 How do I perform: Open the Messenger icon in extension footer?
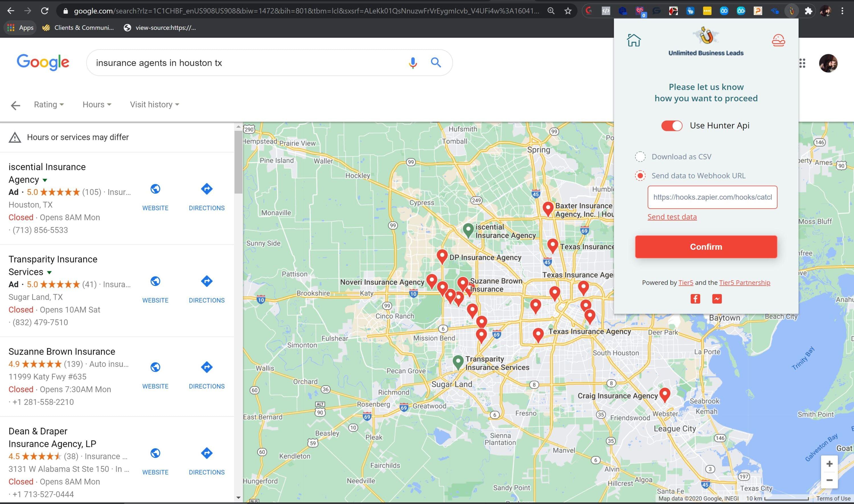[717, 299]
